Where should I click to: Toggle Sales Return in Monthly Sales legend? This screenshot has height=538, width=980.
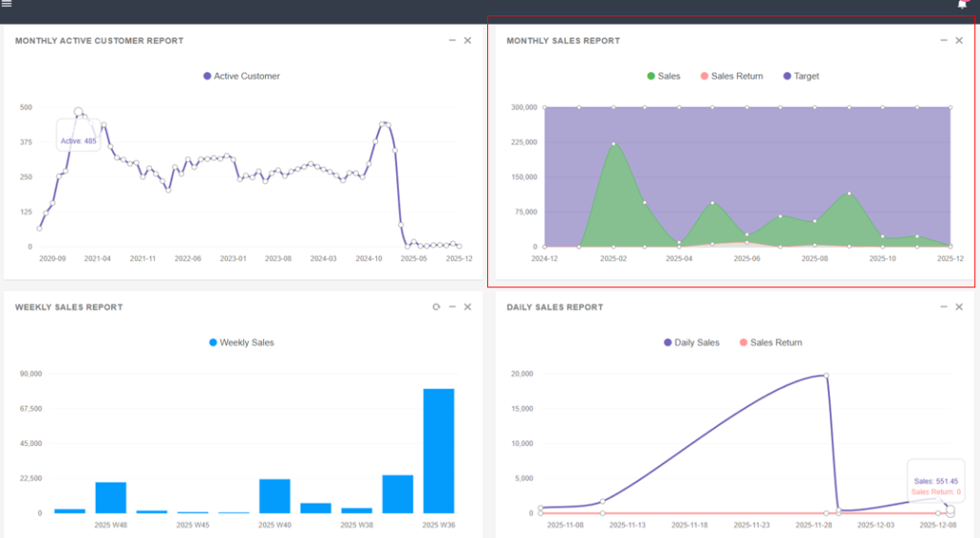(731, 76)
